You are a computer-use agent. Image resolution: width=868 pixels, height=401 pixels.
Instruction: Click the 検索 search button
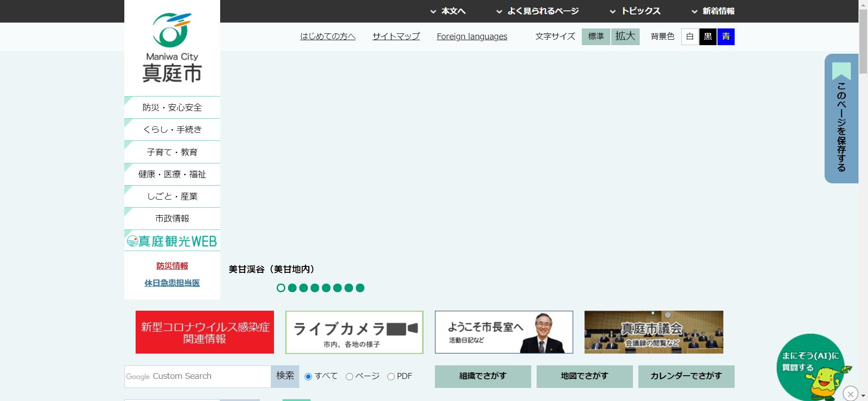[x=285, y=376]
